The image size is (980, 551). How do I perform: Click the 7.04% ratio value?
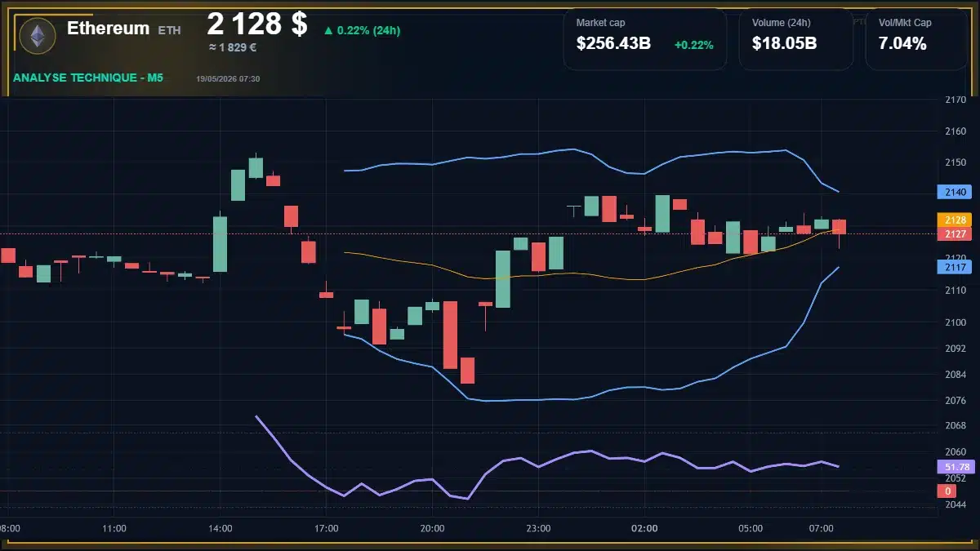point(902,44)
